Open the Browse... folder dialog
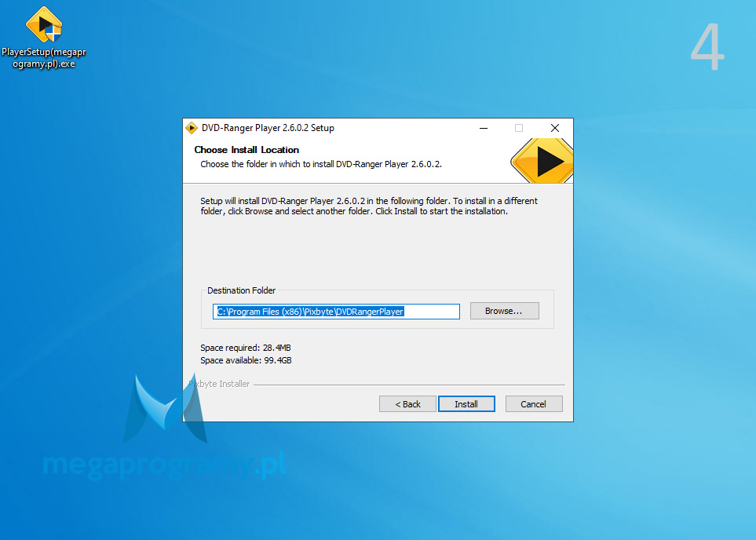 [504, 311]
